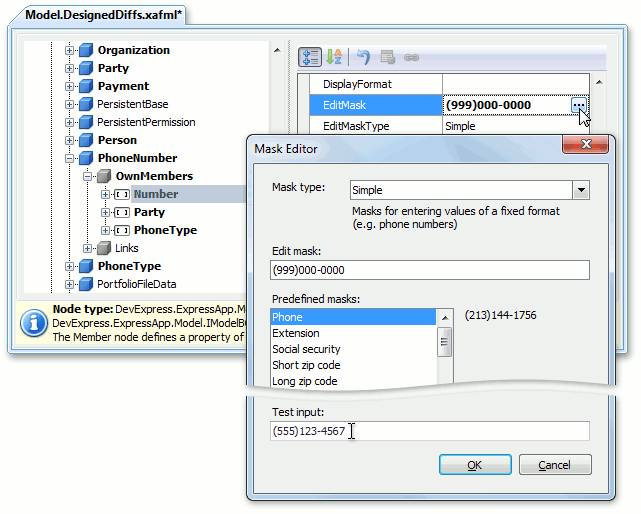The image size is (641, 514).
Task: Select the Model.DesignedDiffs.xafml tab
Action: (103, 15)
